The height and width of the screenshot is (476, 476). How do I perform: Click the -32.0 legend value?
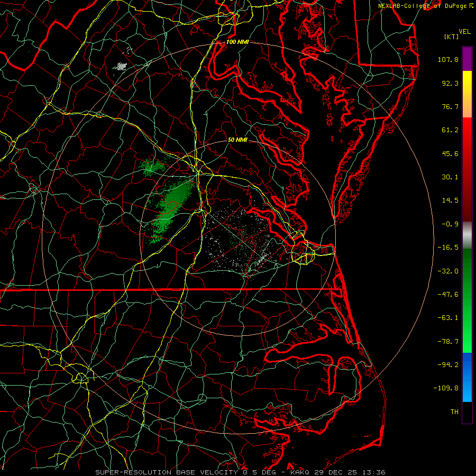click(448, 271)
